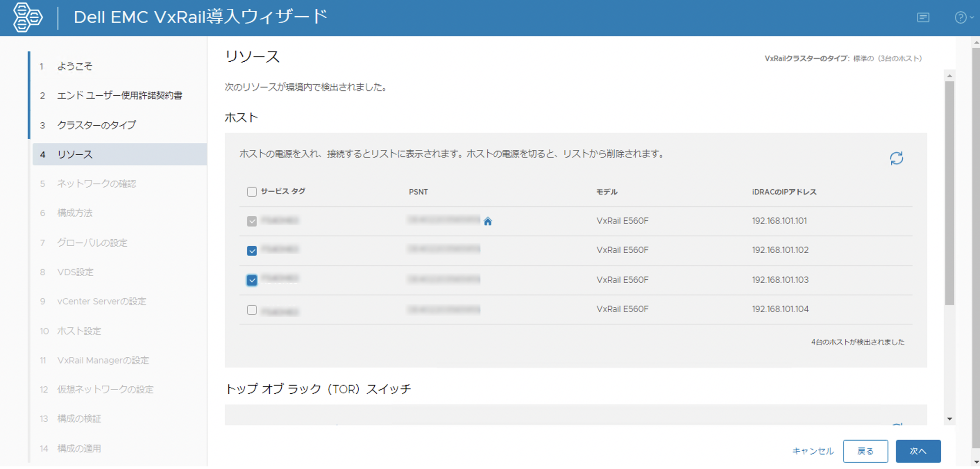Click inner panel scrollbar up arrow
Viewport: 980px width, 469px height.
[950, 76]
